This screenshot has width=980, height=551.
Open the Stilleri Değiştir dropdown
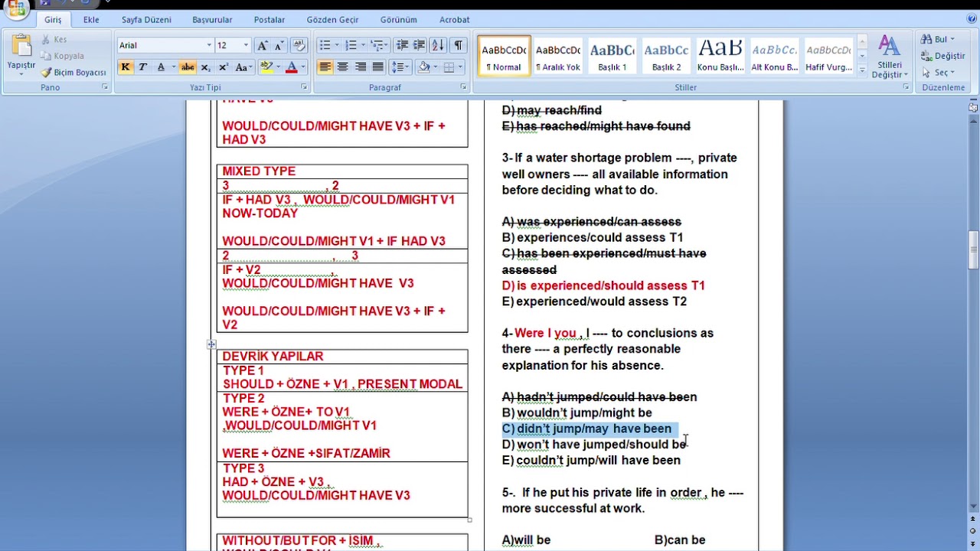[890, 57]
